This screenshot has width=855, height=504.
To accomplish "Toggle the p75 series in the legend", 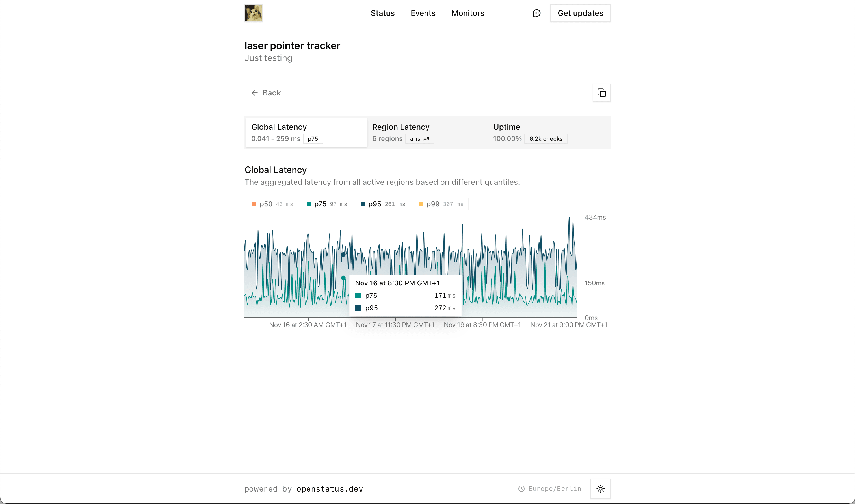I will click(326, 204).
